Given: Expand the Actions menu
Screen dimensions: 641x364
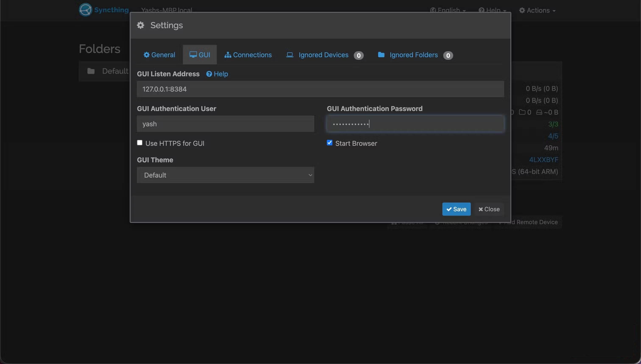Looking at the screenshot, I should 537,10.
